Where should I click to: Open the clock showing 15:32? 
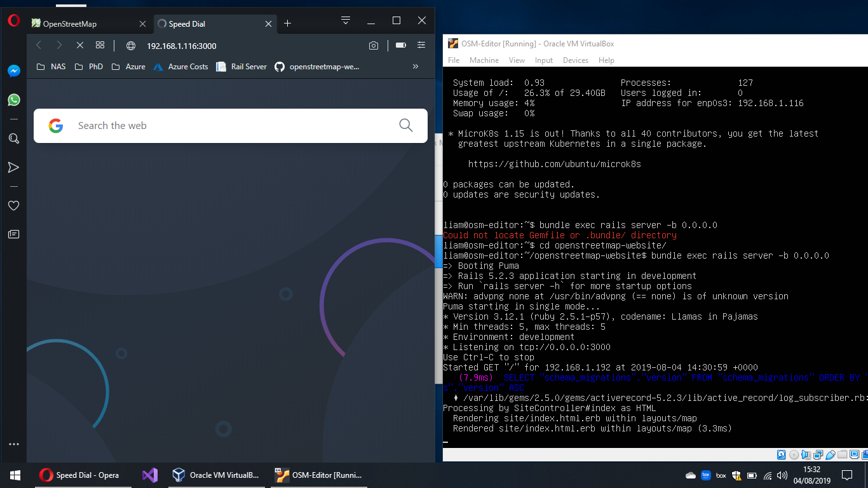812,475
